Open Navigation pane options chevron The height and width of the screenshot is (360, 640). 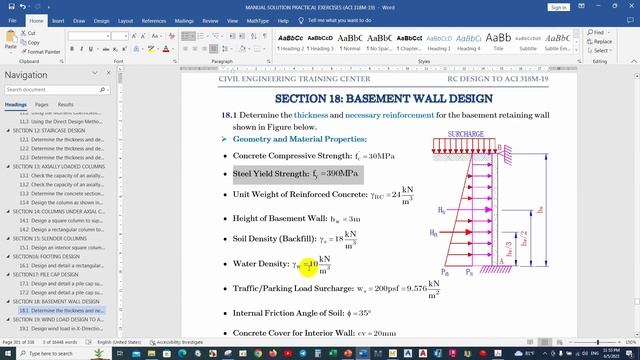point(95,73)
